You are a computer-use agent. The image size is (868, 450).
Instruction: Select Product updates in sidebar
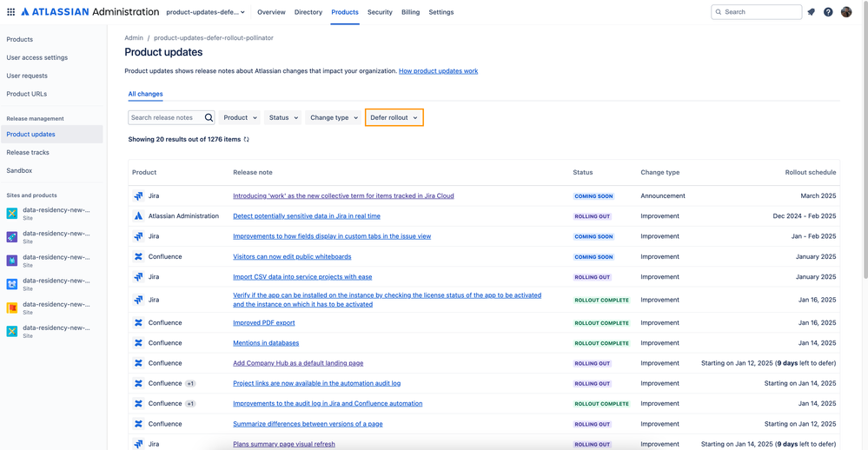(x=51, y=134)
